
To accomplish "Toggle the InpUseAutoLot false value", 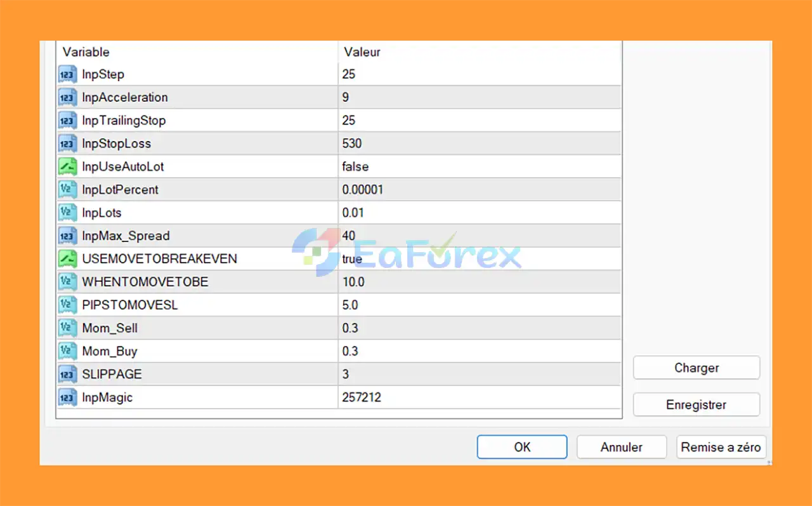I will [355, 166].
